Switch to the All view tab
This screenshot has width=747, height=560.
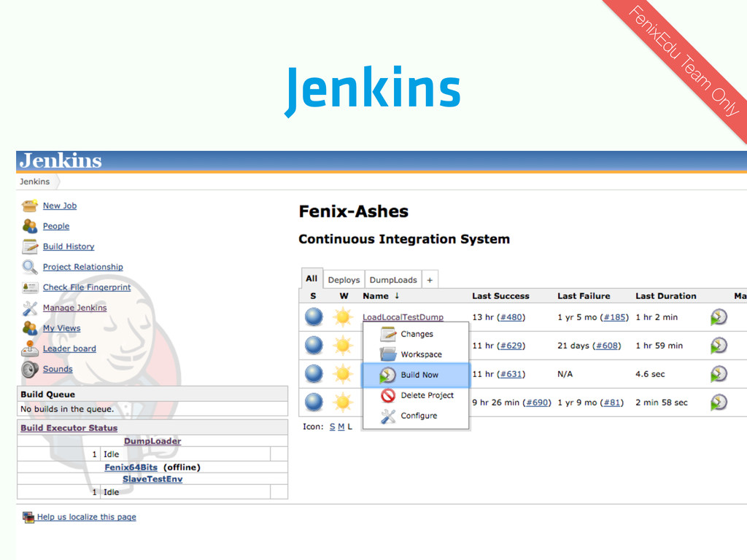click(x=311, y=279)
